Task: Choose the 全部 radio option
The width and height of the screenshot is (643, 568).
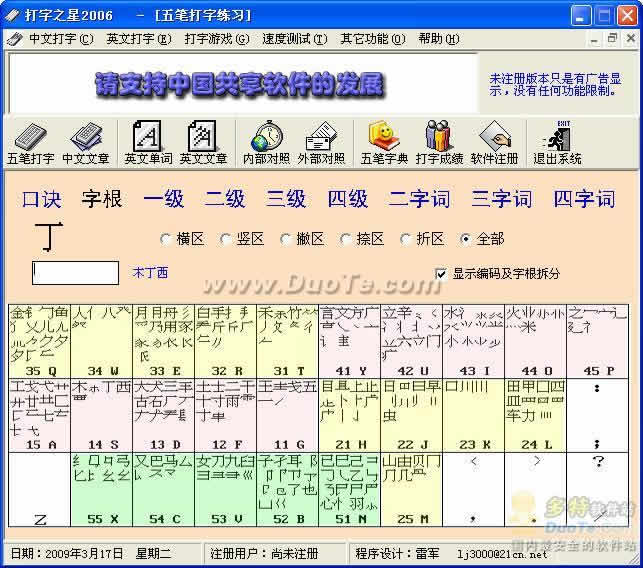Action: point(466,239)
